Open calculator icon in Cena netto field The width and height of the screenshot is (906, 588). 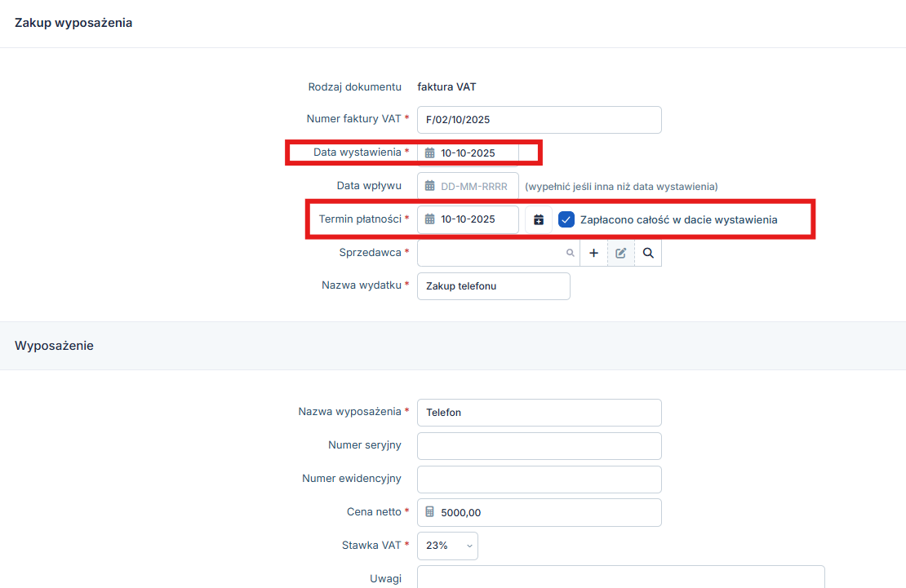point(430,512)
